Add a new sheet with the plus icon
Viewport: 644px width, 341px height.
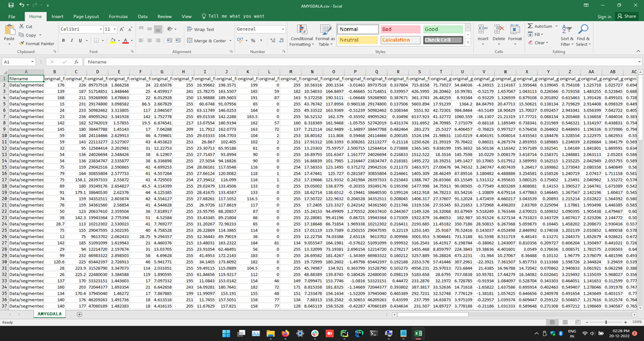(80, 314)
